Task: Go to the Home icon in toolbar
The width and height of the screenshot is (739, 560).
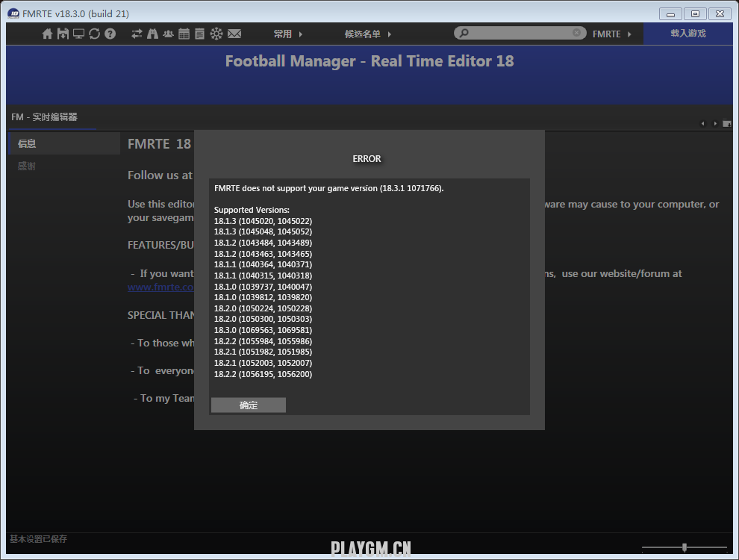Action: (x=47, y=34)
